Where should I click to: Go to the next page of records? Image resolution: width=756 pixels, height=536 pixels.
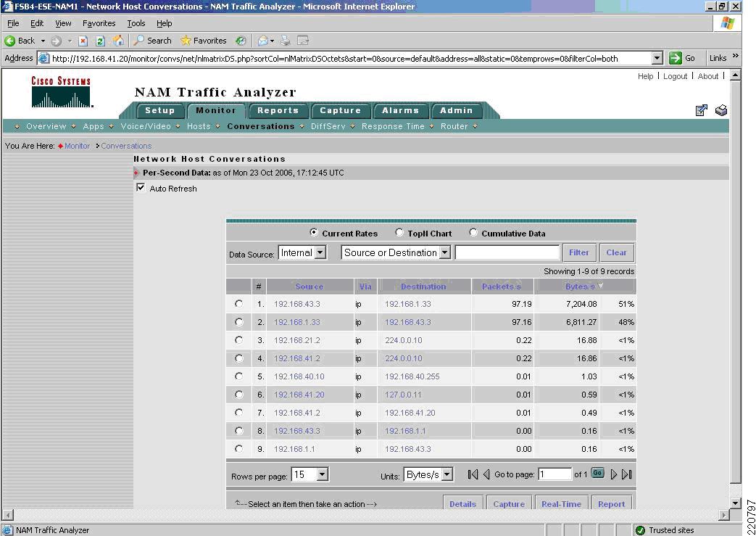click(x=614, y=474)
